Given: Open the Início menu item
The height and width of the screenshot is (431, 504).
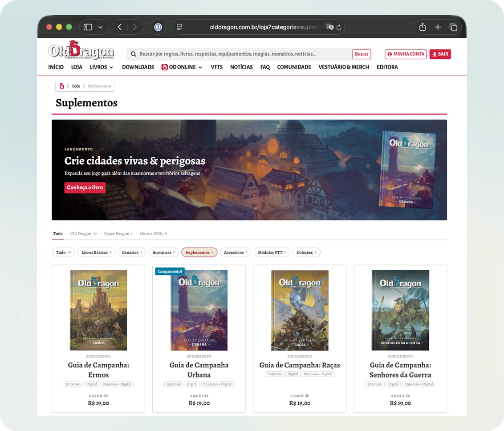Looking at the screenshot, I should [x=56, y=67].
